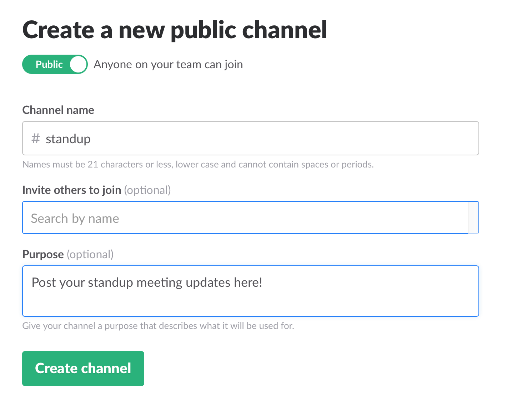Click the bold 'Purpose' label
This screenshot has height=420, width=527.
(43, 254)
